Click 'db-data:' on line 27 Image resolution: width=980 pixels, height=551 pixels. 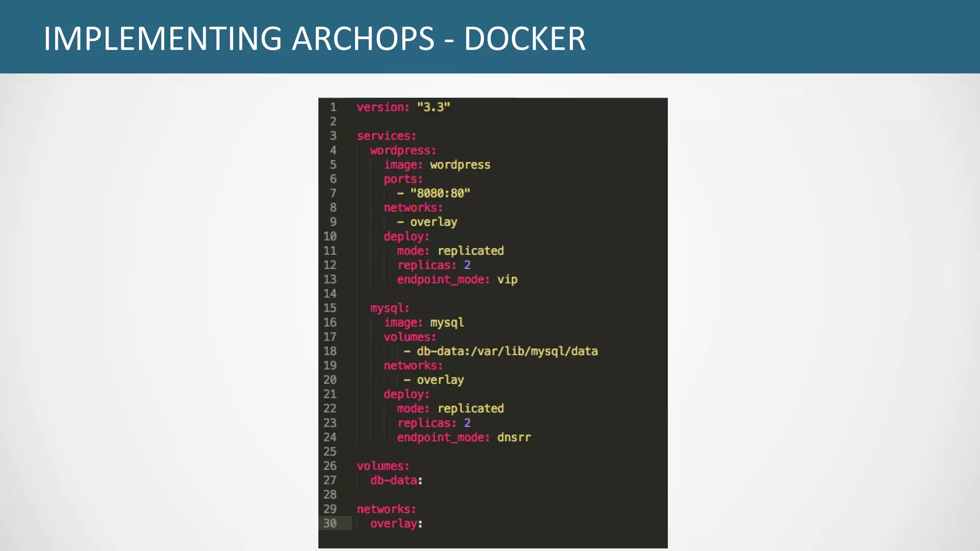pyautogui.click(x=396, y=480)
